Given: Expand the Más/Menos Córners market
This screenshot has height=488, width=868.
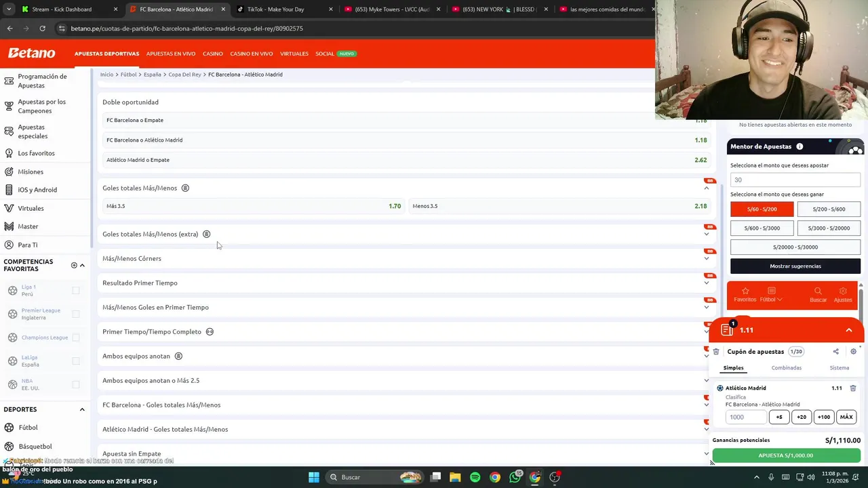Looking at the screenshot, I should pyautogui.click(x=706, y=258).
